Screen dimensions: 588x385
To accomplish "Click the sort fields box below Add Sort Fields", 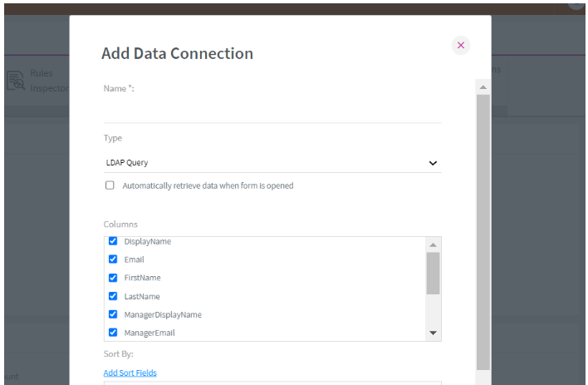I will click(272, 383).
